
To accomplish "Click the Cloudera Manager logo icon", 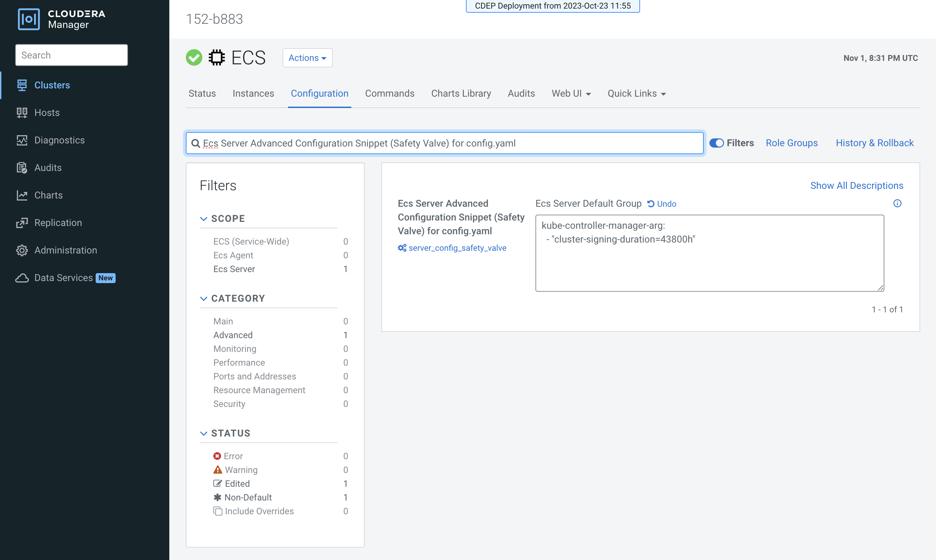I will coord(29,19).
